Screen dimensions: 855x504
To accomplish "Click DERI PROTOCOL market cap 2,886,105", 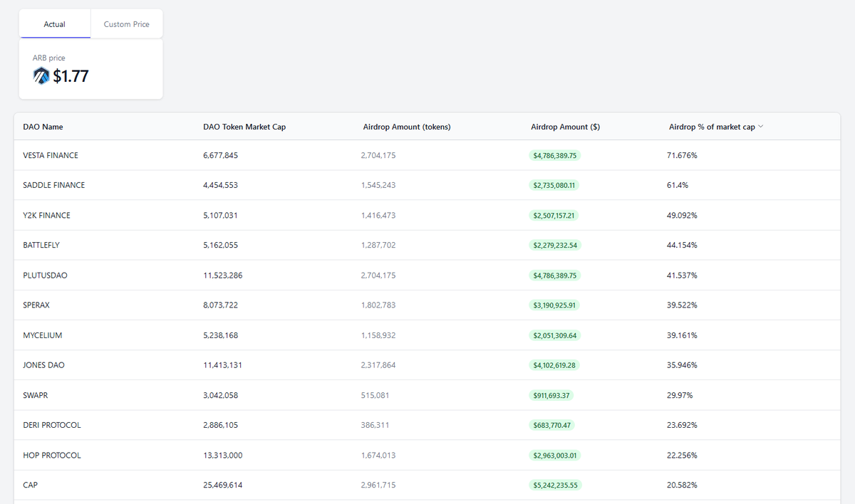I will tap(221, 425).
